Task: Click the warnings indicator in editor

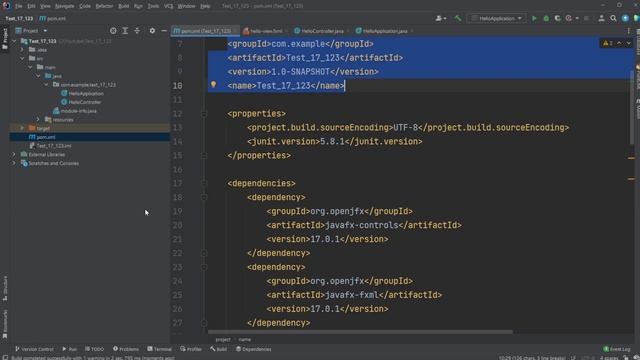Action: tap(607, 43)
